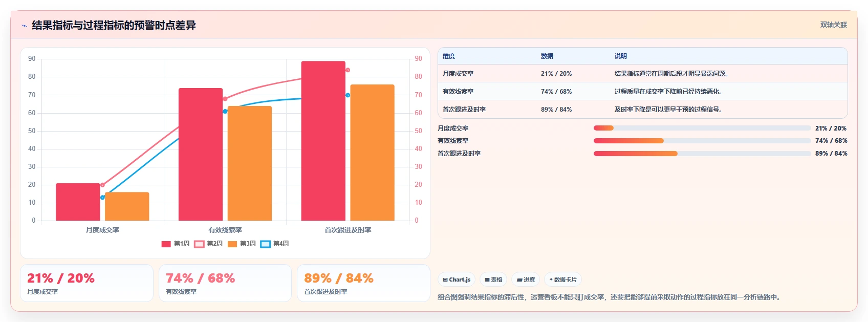Click the table cell showing 21% / 20%

556,74
